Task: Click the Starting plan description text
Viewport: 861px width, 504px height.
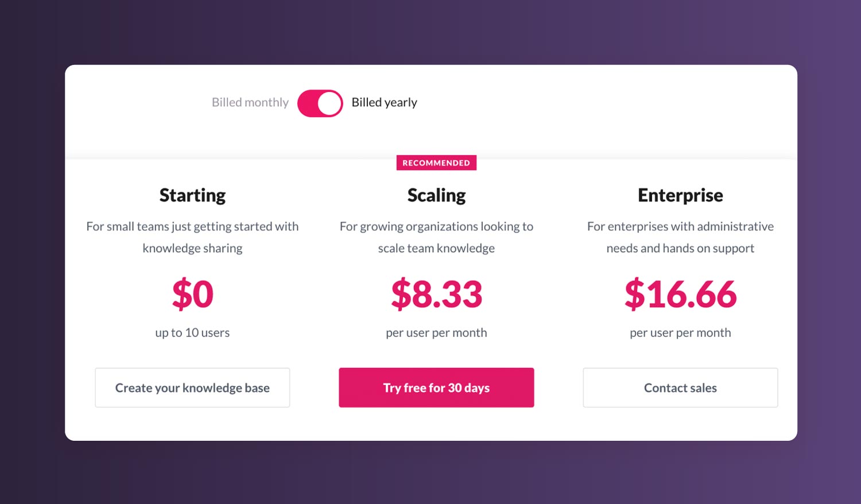Action: 192,237
